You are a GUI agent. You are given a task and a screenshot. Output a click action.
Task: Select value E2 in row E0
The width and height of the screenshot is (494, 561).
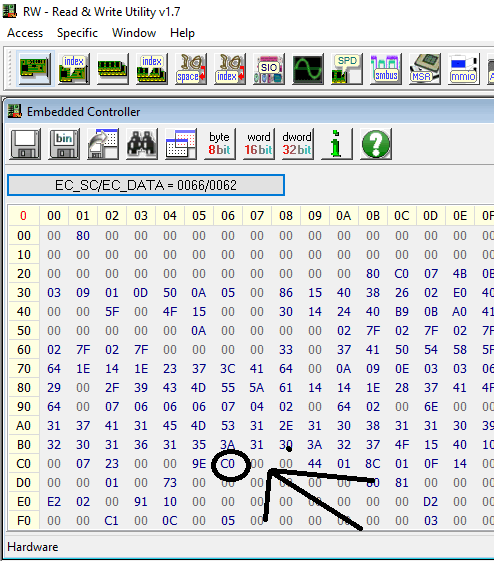(54, 502)
